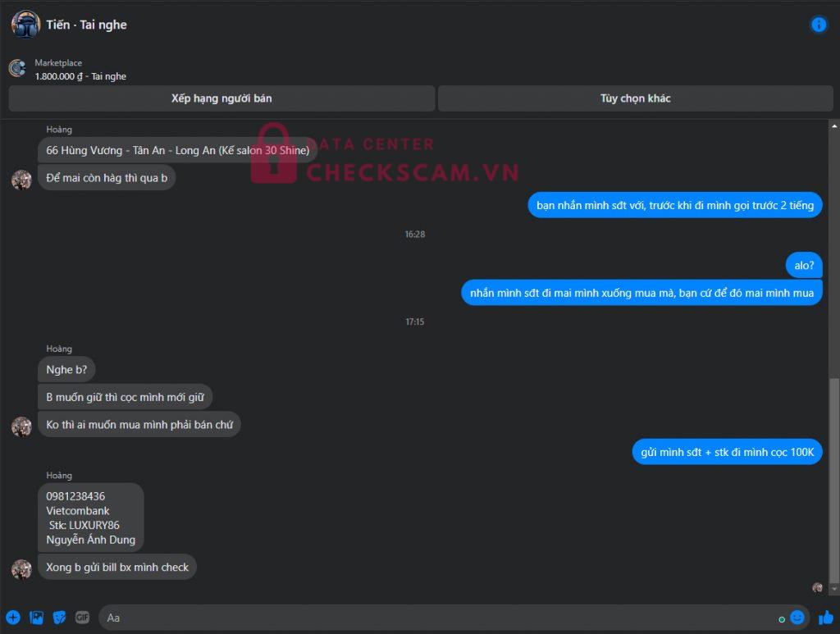This screenshot has width=840, height=634.
Task: Click the seen-receipt avatar at bottom right
Action: coord(818,587)
